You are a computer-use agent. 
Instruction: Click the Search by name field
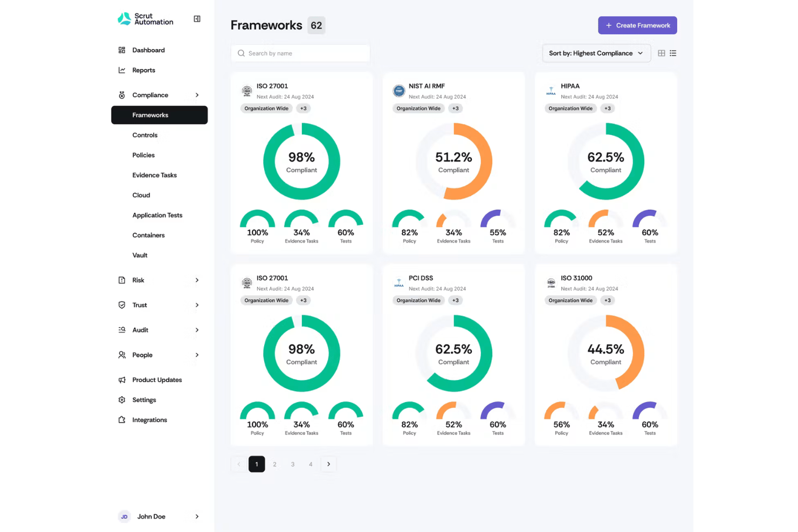tap(300, 53)
